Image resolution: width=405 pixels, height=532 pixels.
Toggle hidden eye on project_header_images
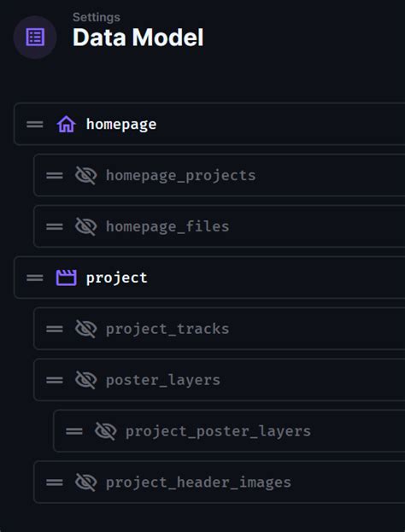click(x=86, y=482)
